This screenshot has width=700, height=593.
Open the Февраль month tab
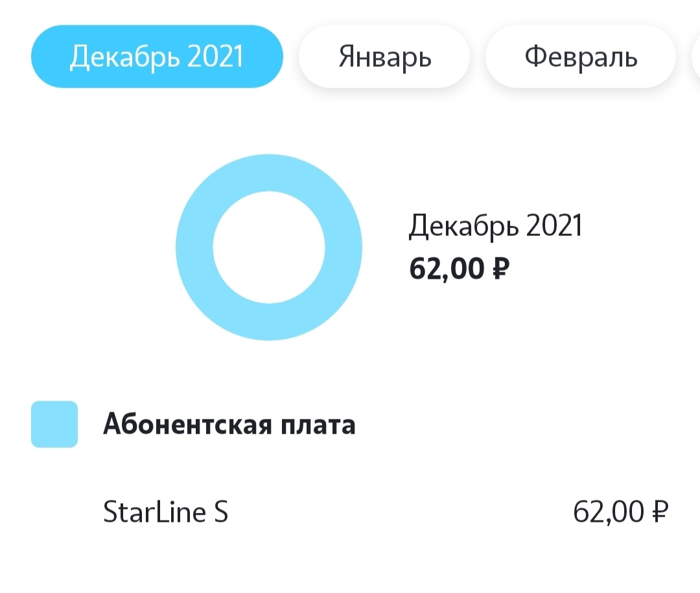[581, 56]
